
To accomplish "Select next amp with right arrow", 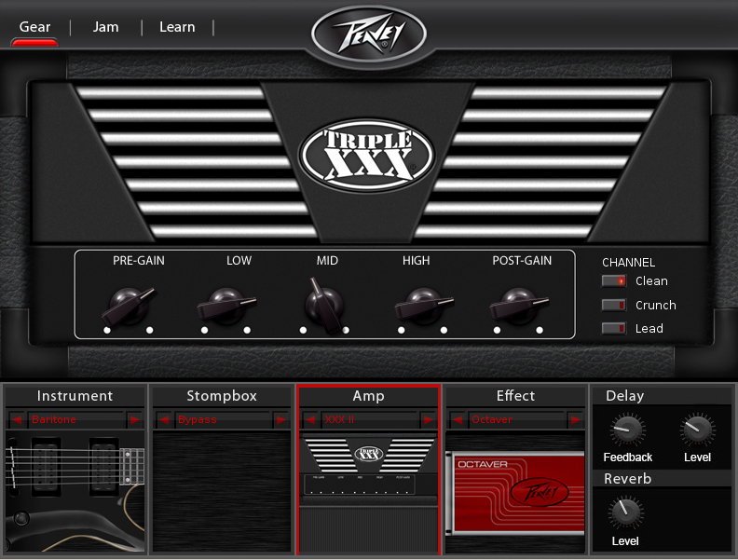I will click(x=428, y=419).
